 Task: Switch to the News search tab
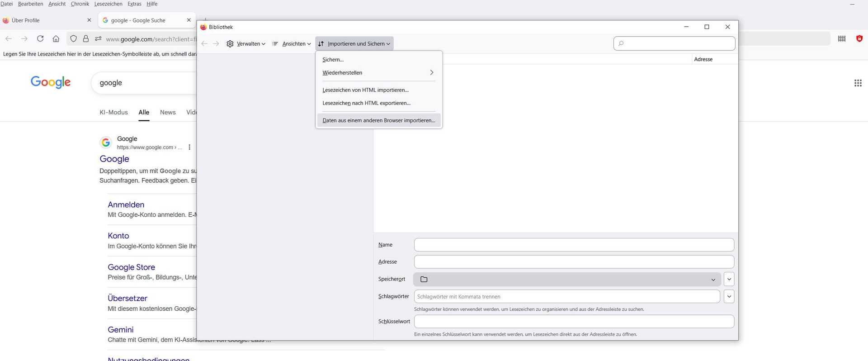(x=168, y=112)
